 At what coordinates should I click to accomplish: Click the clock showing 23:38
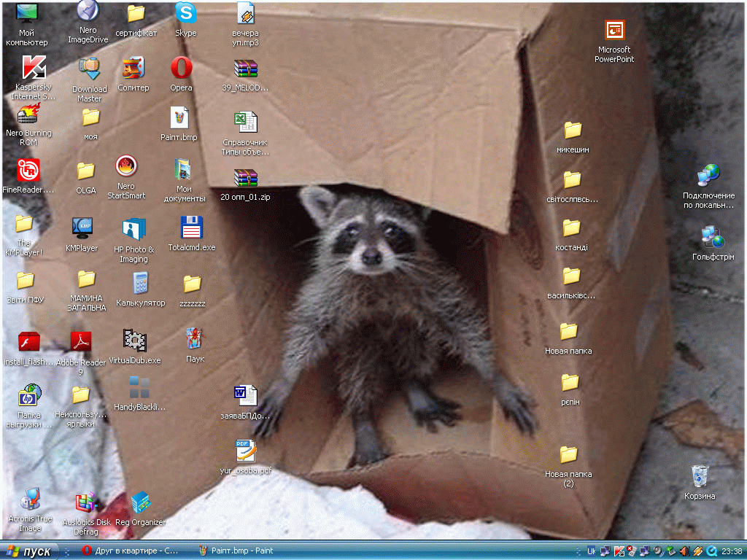[x=731, y=551]
